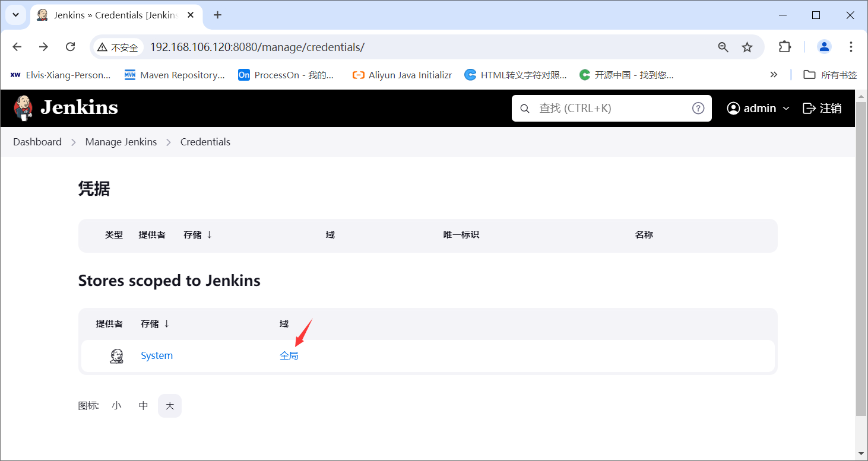Image resolution: width=868 pixels, height=461 pixels.
Task: Open the Chrome three-dot menu
Action: tap(851, 47)
